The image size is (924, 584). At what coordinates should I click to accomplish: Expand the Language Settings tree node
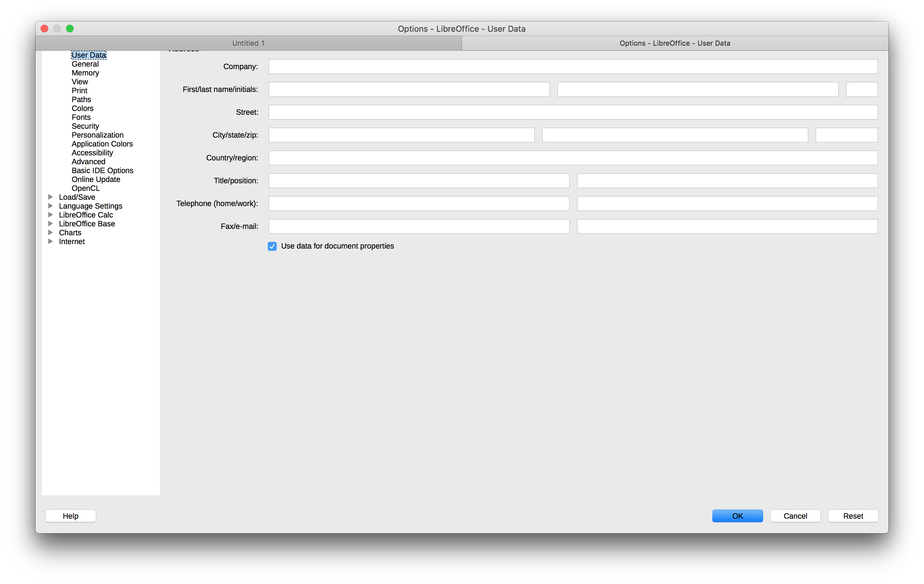[50, 206]
